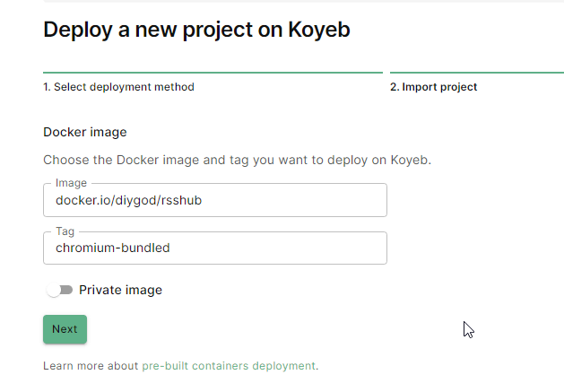Click the floating Image field label
Image resolution: width=564 pixels, height=392 pixels.
click(71, 183)
